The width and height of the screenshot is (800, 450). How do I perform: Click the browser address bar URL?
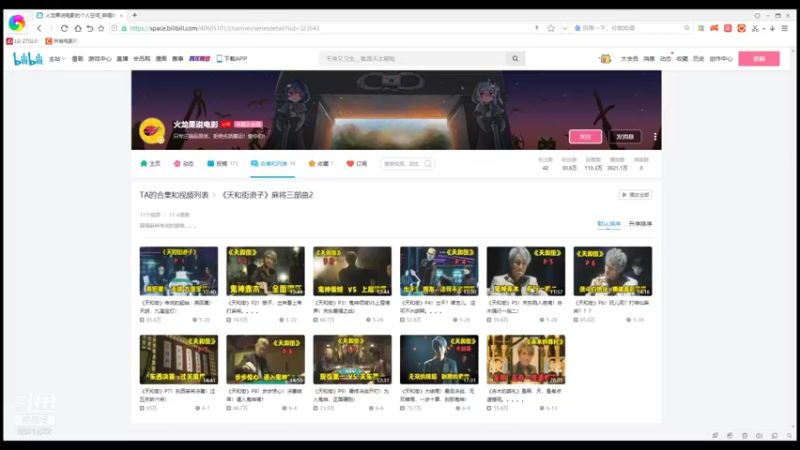[x=224, y=29]
